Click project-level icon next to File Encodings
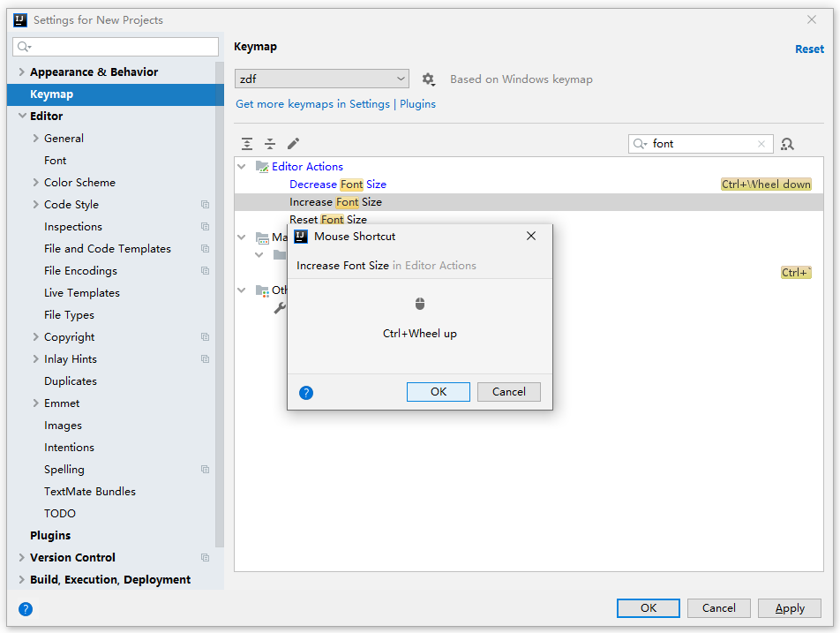840x633 pixels. (x=206, y=271)
